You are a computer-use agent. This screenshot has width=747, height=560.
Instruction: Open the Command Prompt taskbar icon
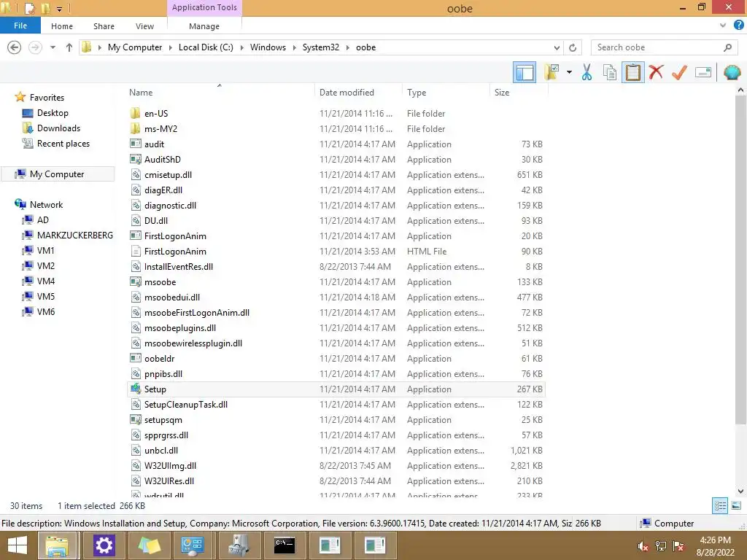(285, 545)
